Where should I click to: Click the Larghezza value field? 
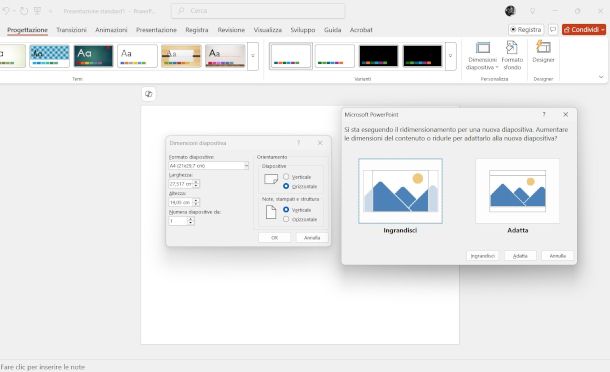[x=181, y=184]
